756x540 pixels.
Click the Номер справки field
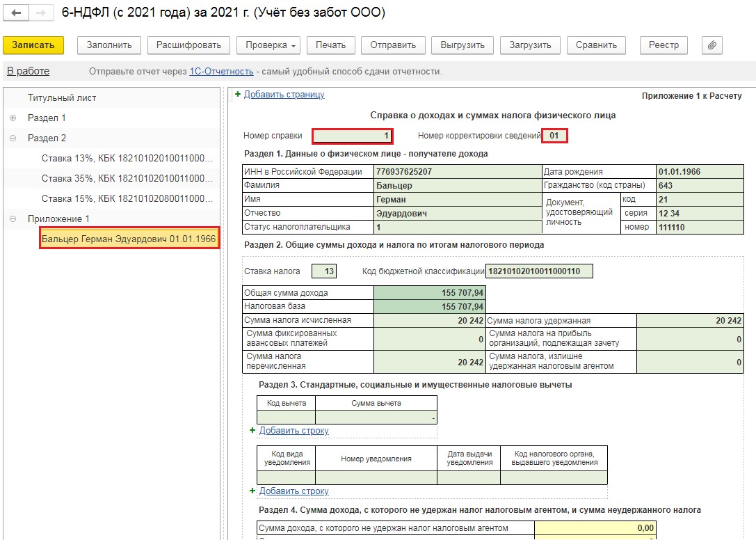point(352,136)
